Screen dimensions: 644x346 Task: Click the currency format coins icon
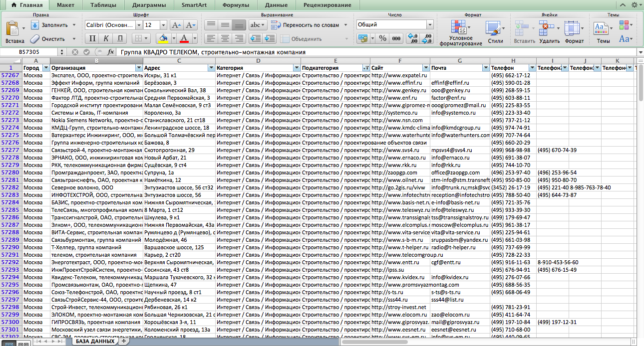(362, 38)
